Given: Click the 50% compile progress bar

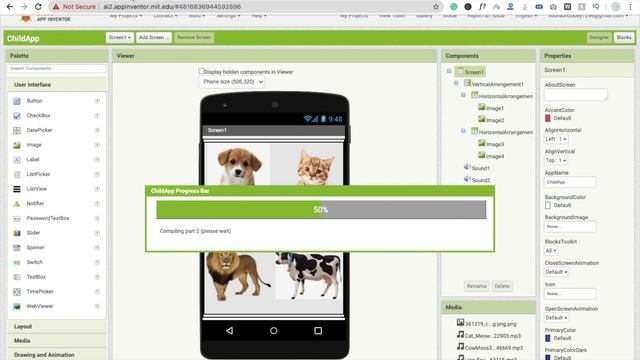Looking at the screenshot, I should tap(321, 210).
